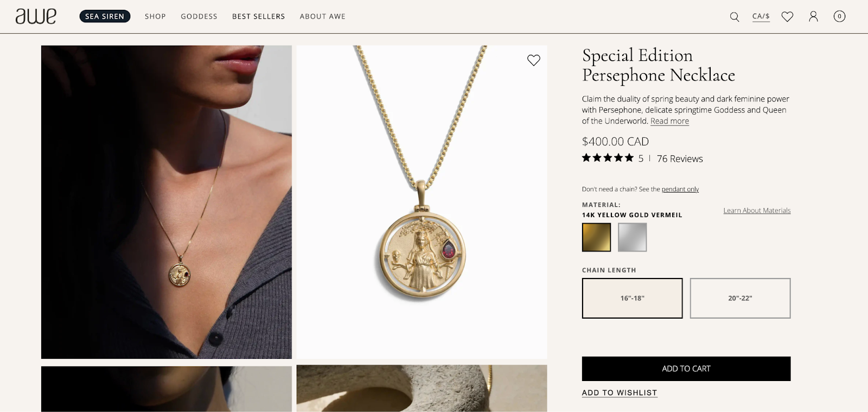Select the 20"-22" chain length
The width and height of the screenshot is (868, 412).
pyautogui.click(x=740, y=298)
